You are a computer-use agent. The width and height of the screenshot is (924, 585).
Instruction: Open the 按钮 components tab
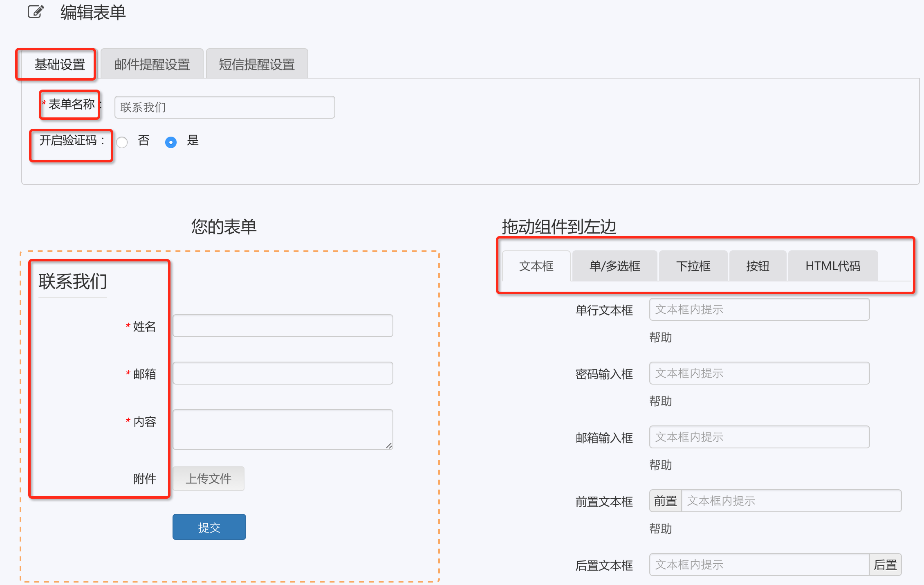click(x=758, y=266)
